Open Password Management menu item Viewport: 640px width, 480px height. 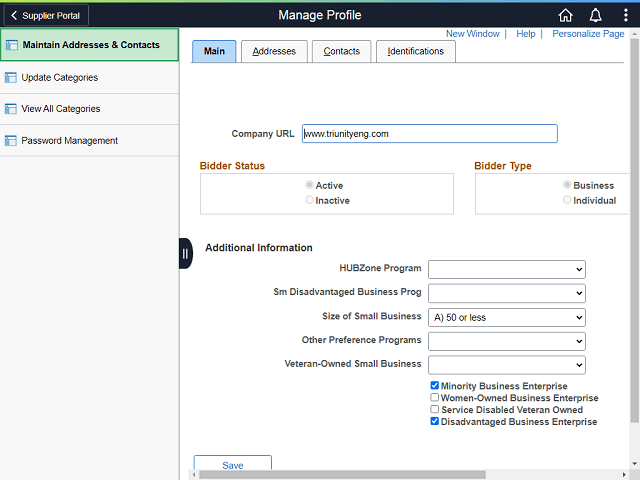tap(89, 141)
